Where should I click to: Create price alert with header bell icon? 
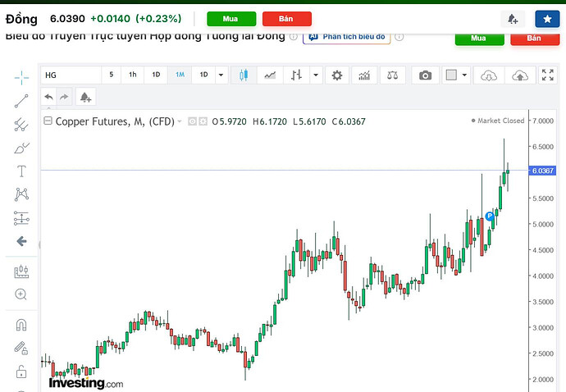tap(513, 19)
